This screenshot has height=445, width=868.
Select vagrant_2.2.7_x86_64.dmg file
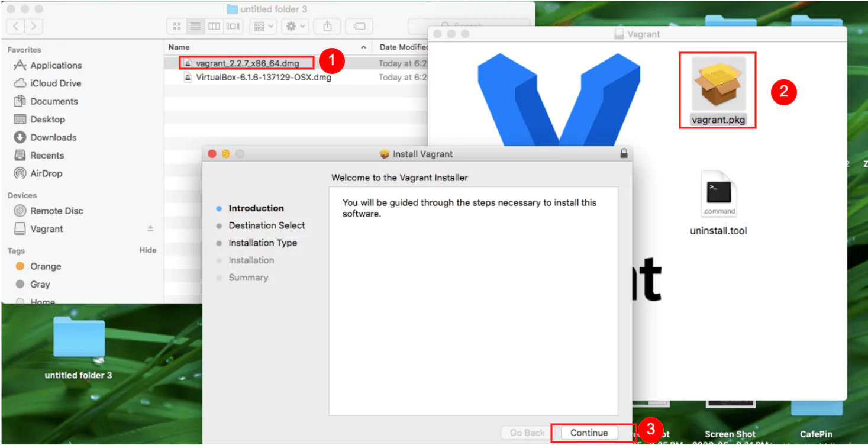point(247,63)
